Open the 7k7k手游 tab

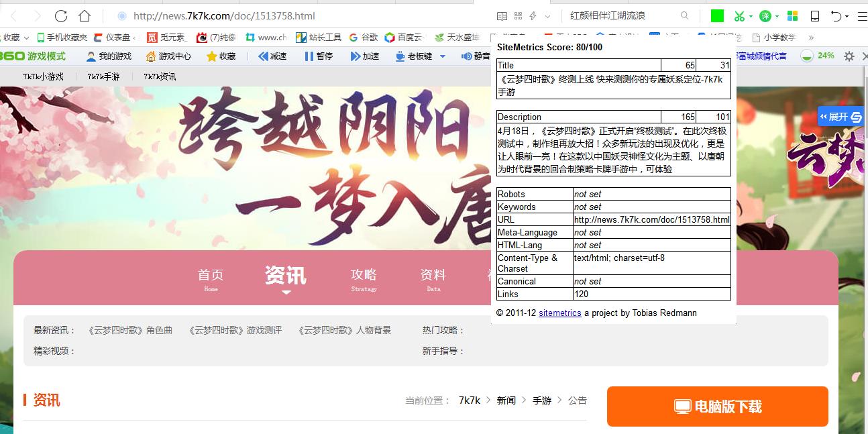coord(103,76)
